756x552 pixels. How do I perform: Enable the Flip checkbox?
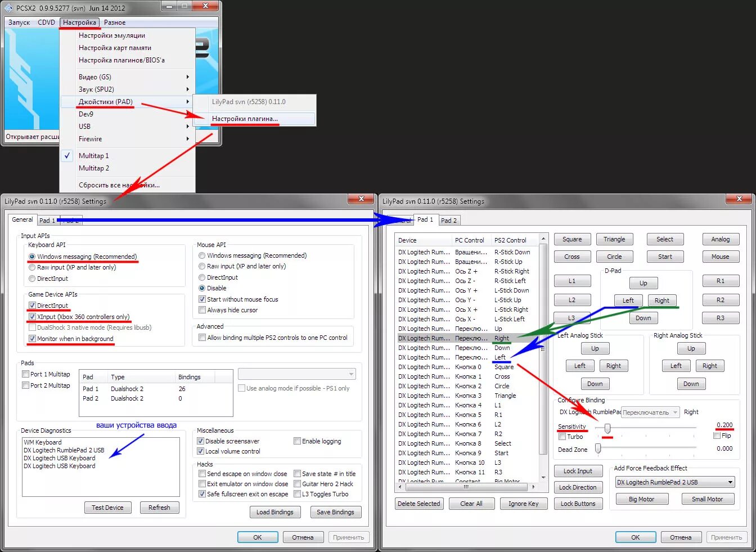[717, 436]
